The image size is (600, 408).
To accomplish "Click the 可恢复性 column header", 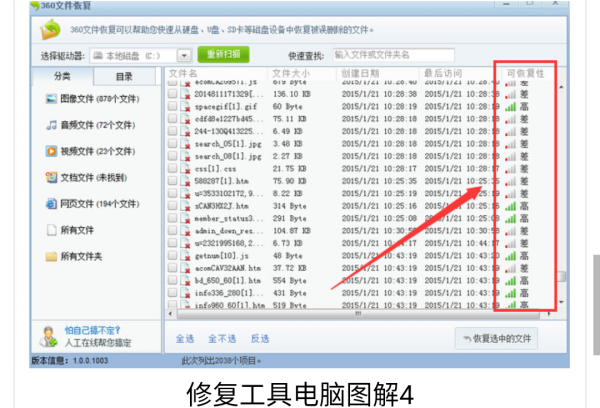I will point(525,73).
